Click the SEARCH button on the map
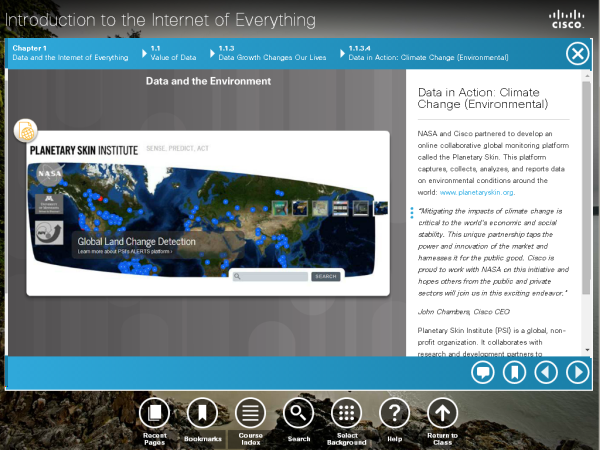600x450 pixels. (x=326, y=276)
